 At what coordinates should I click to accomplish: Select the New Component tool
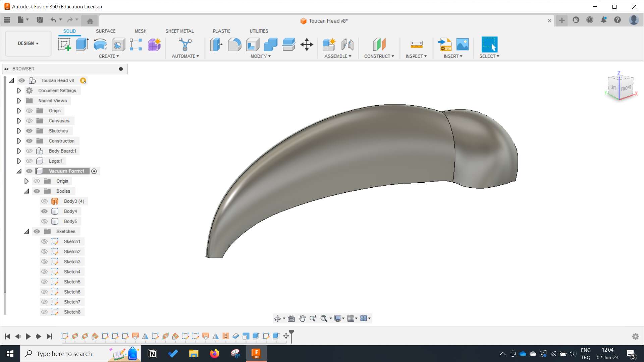pos(329,44)
